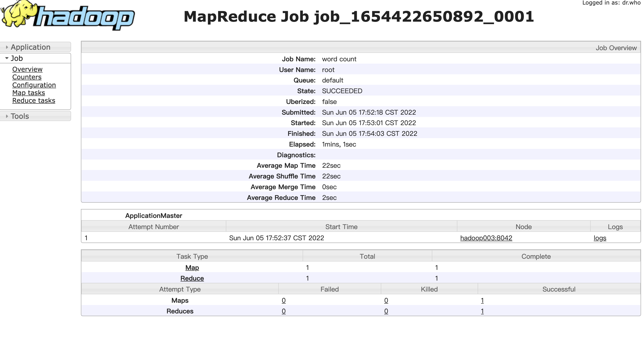Select the state value 'SUCCEEDED'
The width and height of the screenshot is (644, 341).
pyautogui.click(x=342, y=91)
